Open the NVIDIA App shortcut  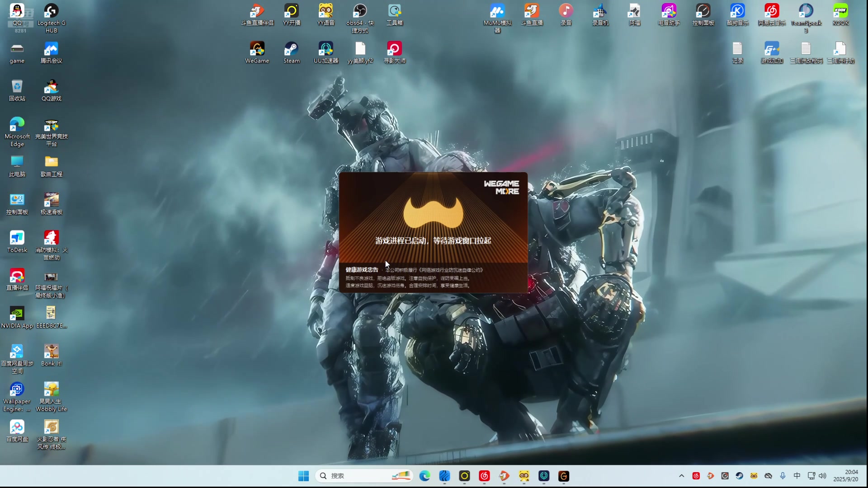point(17,318)
